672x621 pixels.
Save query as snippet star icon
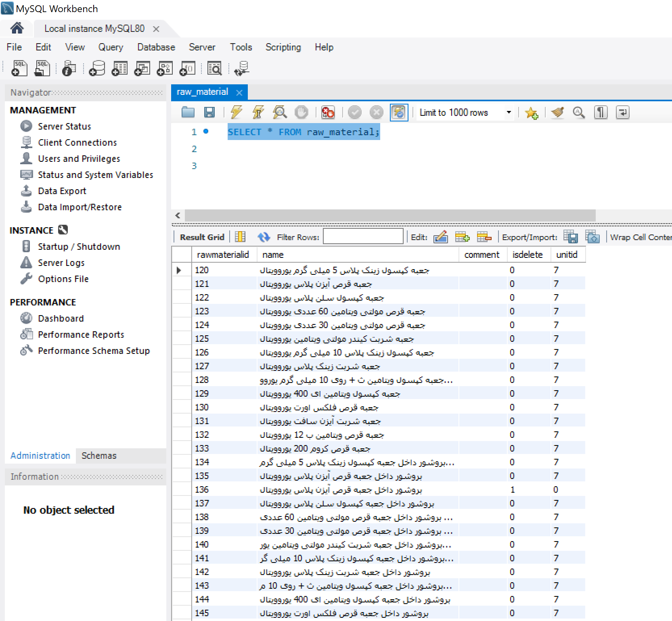(532, 113)
